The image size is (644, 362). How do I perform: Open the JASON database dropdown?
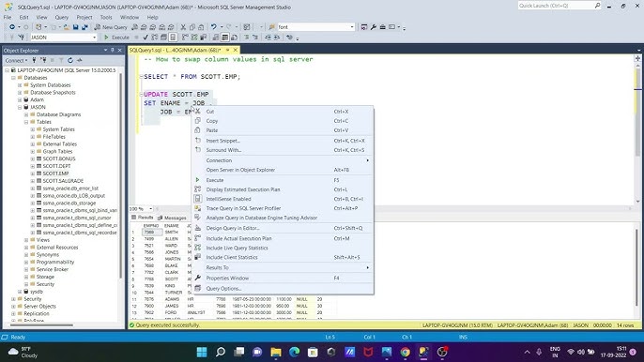coord(94,38)
